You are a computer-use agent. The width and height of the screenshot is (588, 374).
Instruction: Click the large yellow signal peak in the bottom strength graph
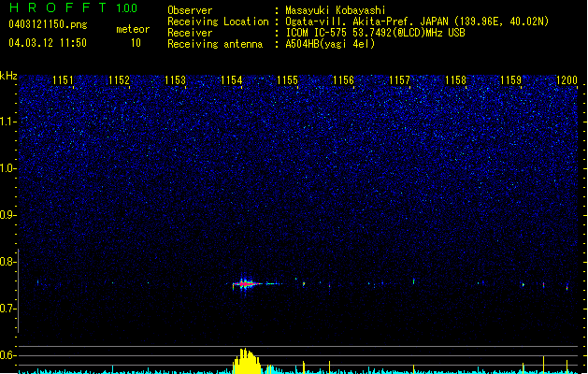(x=247, y=361)
